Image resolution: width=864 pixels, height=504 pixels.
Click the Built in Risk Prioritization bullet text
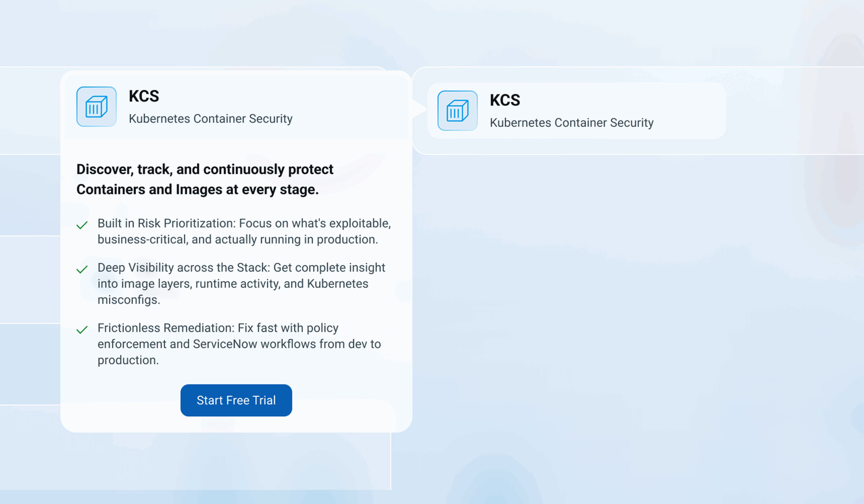point(244,232)
